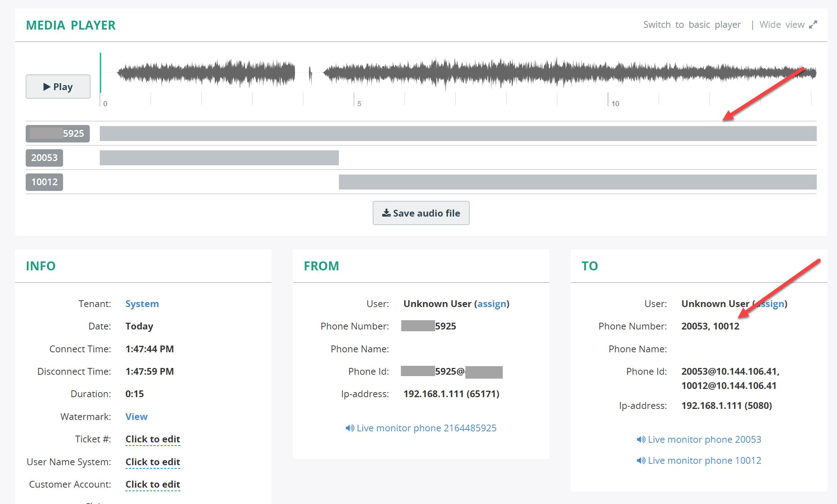This screenshot has height=504, width=837.
Task: Open the System tenant link
Action: (x=142, y=304)
